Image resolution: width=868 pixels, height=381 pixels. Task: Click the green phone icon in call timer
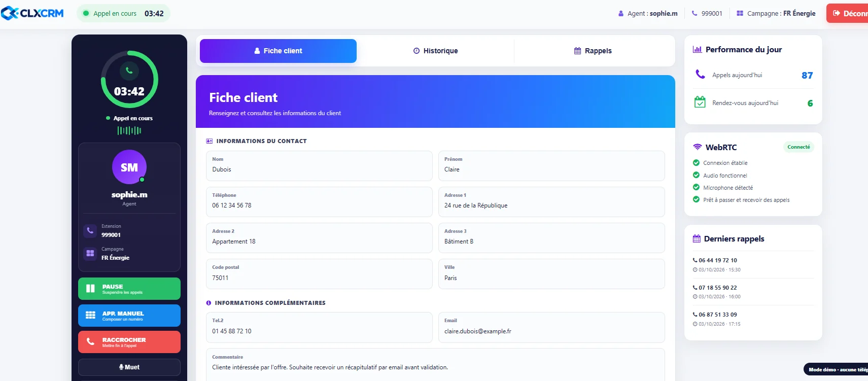click(129, 71)
